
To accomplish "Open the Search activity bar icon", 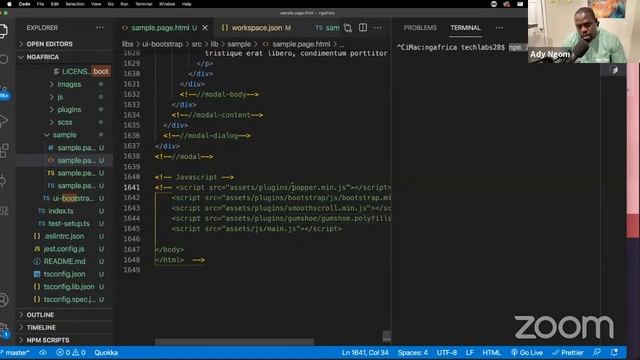I will pyautogui.click(x=3, y=59).
